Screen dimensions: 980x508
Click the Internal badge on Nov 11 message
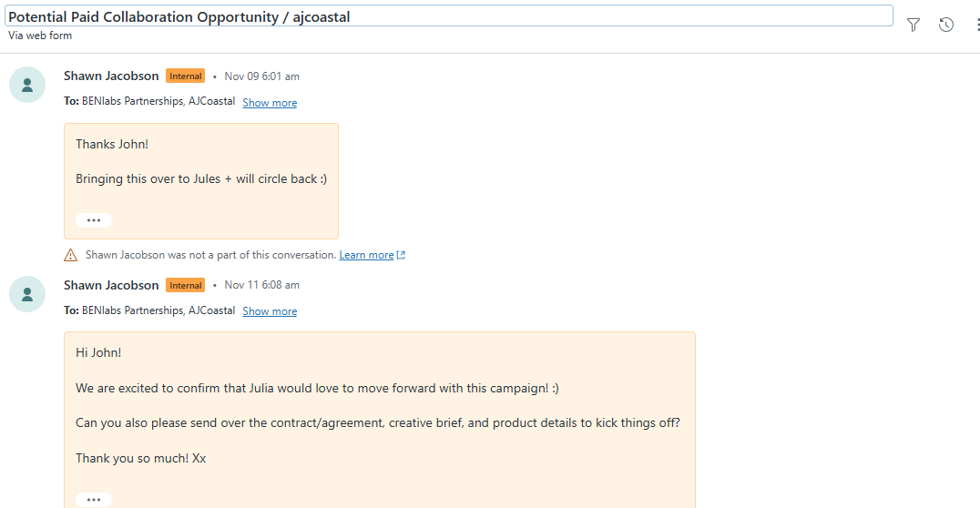coord(186,286)
